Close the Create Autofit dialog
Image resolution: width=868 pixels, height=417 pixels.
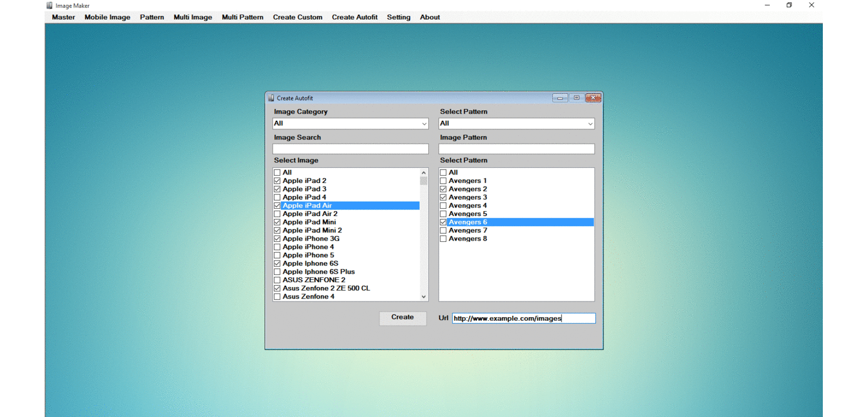(593, 98)
